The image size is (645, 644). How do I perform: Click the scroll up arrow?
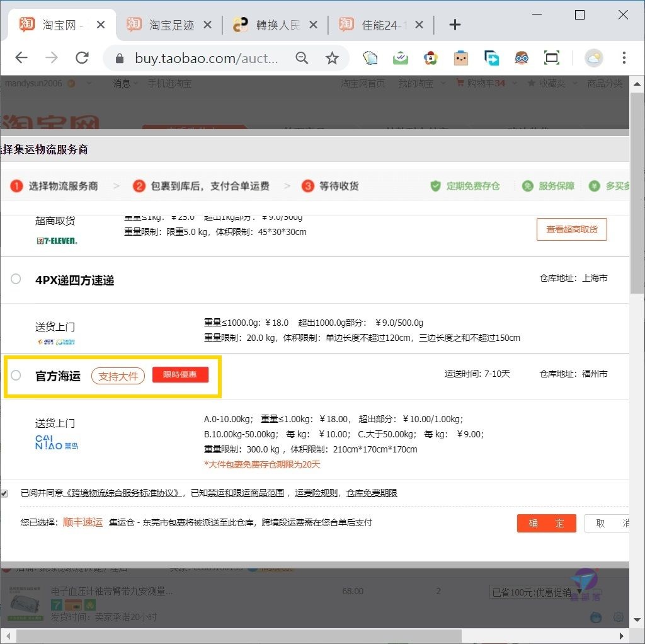(x=637, y=84)
